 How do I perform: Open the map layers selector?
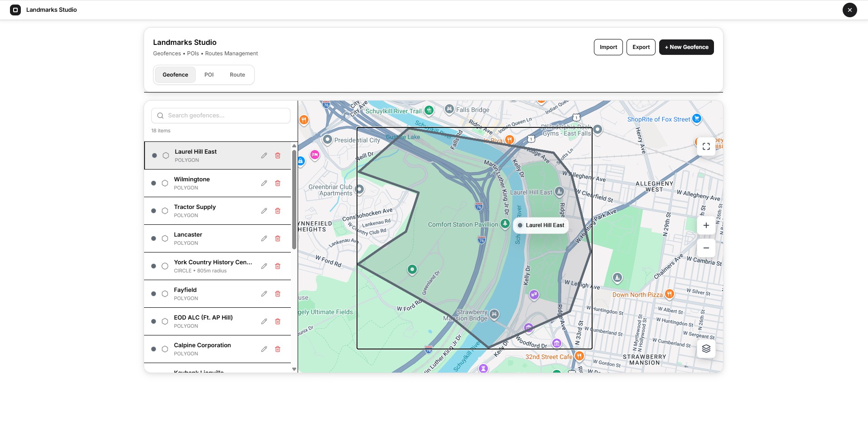[x=706, y=349]
